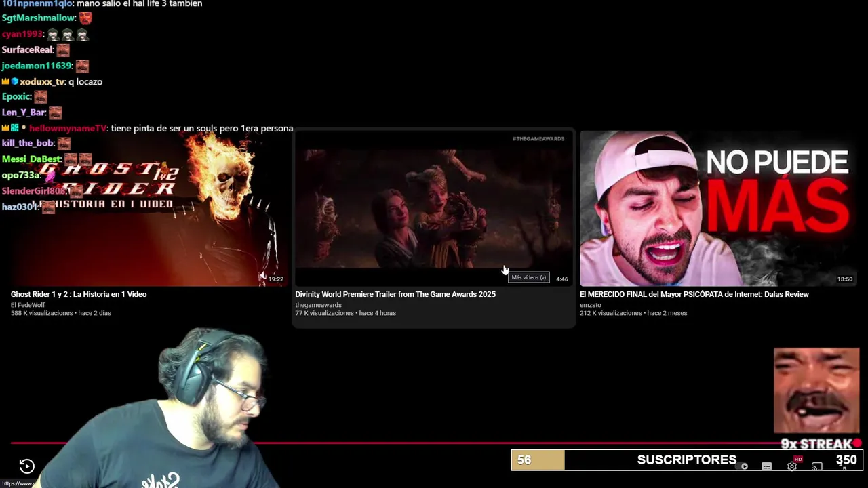Click chat username hellowmynameTV

68,128
